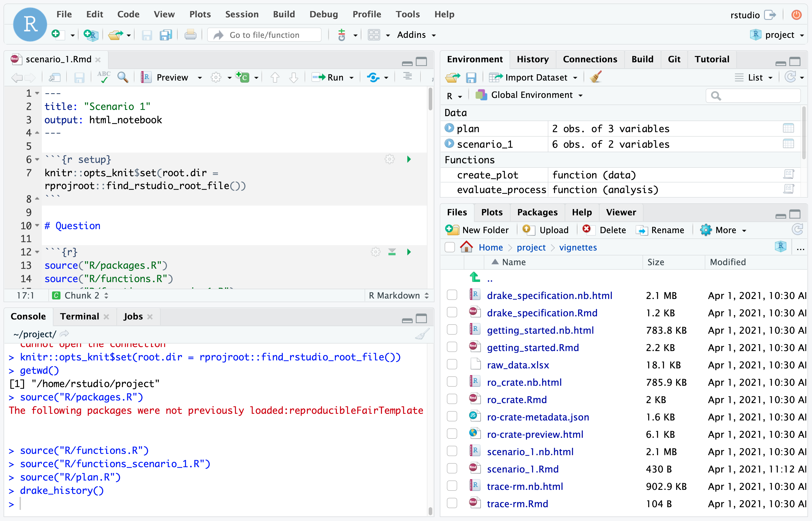The width and height of the screenshot is (812, 521).
Task: Open the Global Environment dropdown
Action: click(x=529, y=95)
